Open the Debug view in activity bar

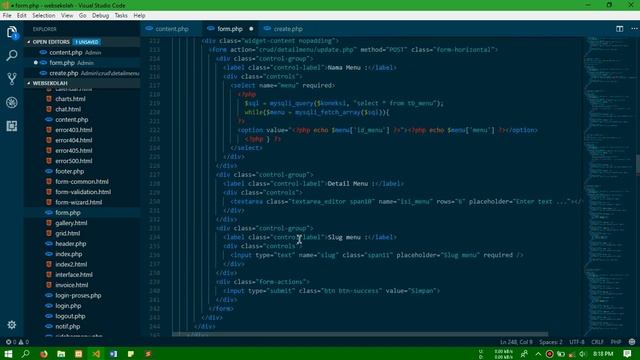[x=12, y=102]
